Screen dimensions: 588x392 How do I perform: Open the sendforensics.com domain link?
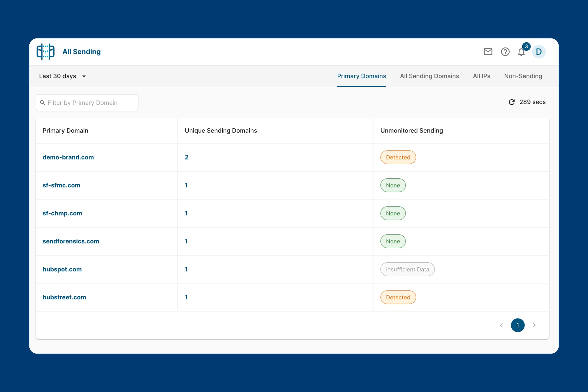pyautogui.click(x=71, y=241)
